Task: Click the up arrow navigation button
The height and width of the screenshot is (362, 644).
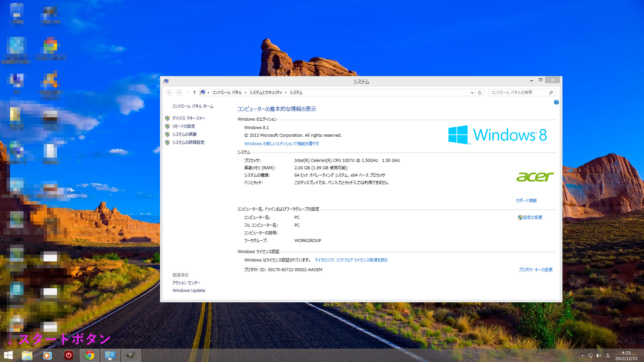Action: (x=194, y=93)
